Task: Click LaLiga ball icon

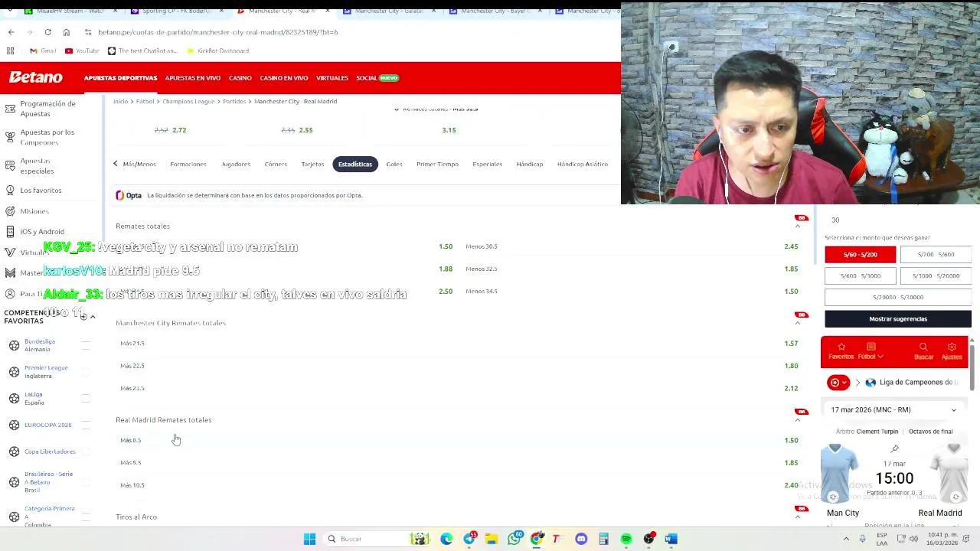Action: point(14,399)
